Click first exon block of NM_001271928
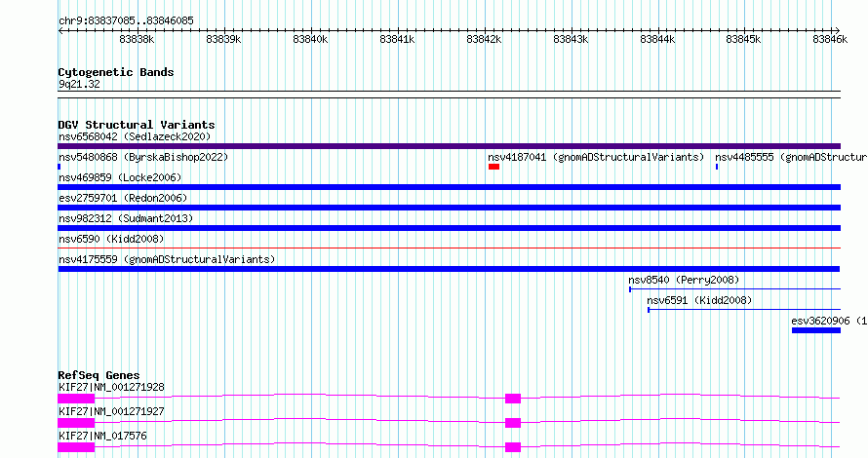Image resolution: width=868 pixels, height=458 pixels. 76,399
